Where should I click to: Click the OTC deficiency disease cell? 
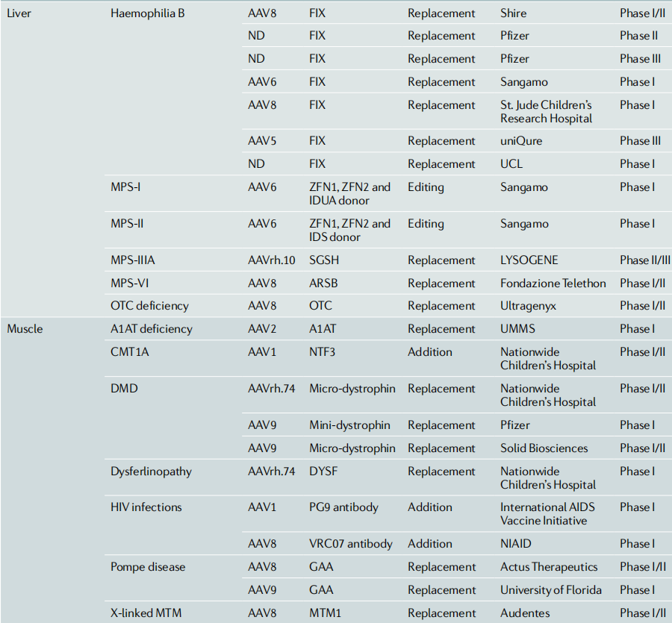click(x=149, y=306)
